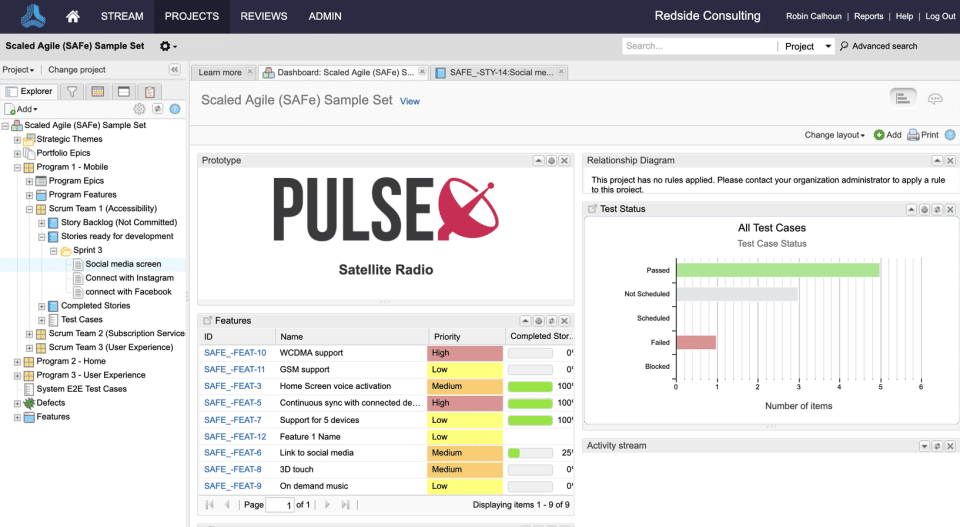Open Features widget in new window icon

tap(208, 320)
